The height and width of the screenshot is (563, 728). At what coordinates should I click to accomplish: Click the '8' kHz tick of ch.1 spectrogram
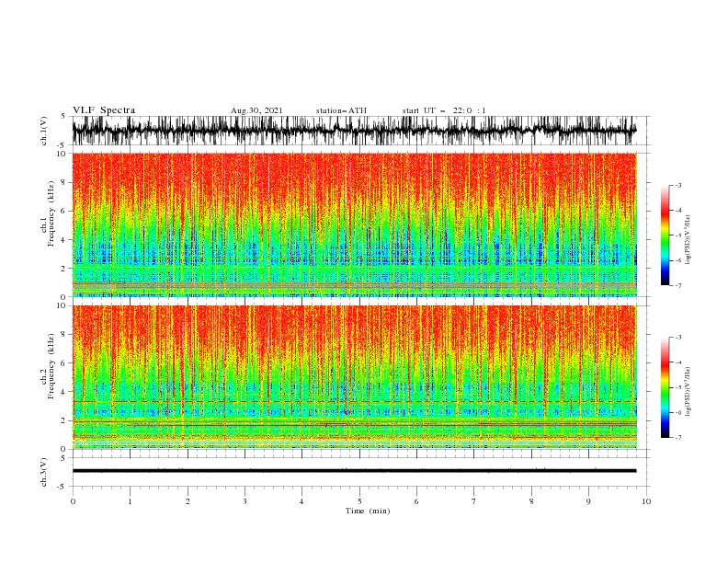(x=63, y=182)
